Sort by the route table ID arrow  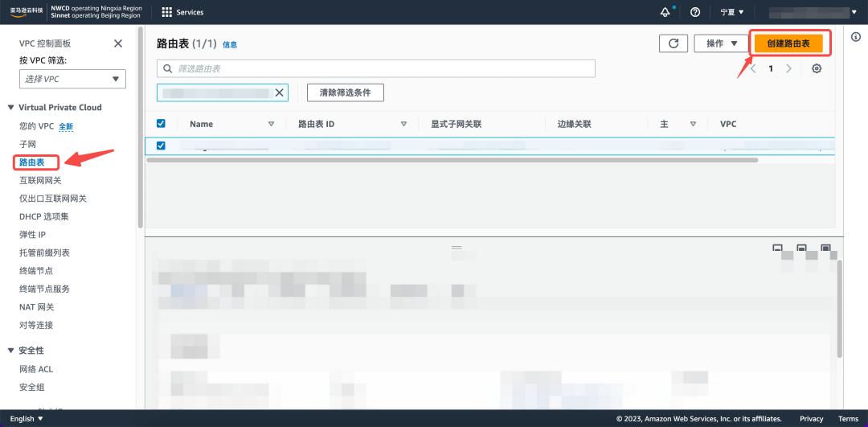[403, 124]
